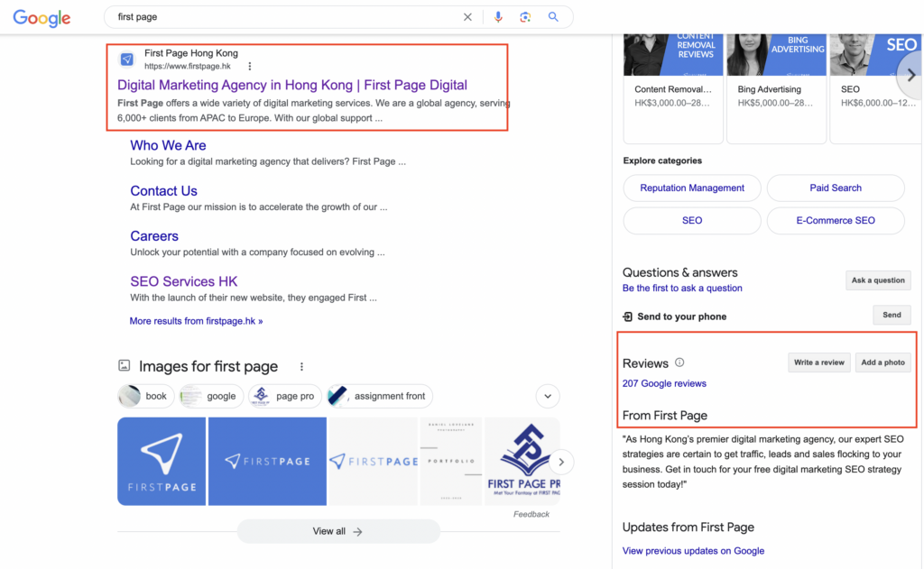The height and width of the screenshot is (569, 924).
Task: Open more options for Images section
Action: coord(301,367)
